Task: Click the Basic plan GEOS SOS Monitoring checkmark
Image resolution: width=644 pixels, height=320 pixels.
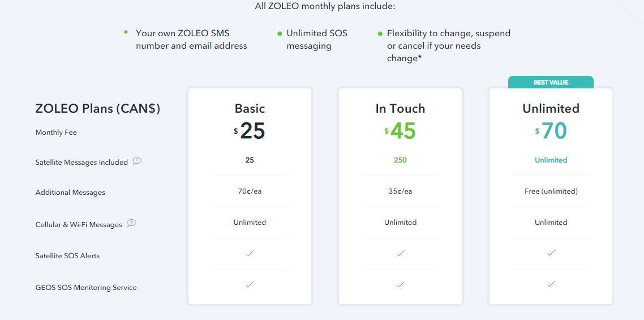Action: click(x=250, y=284)
